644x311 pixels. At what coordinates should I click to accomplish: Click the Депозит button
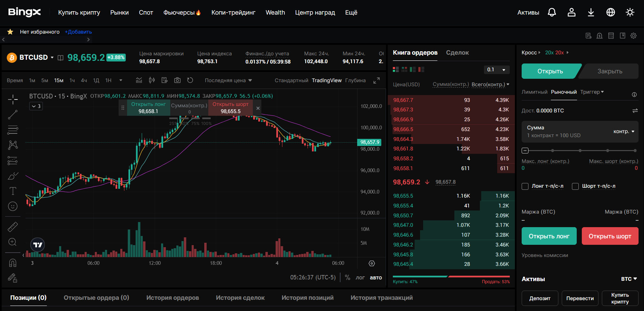pos(540,298)
